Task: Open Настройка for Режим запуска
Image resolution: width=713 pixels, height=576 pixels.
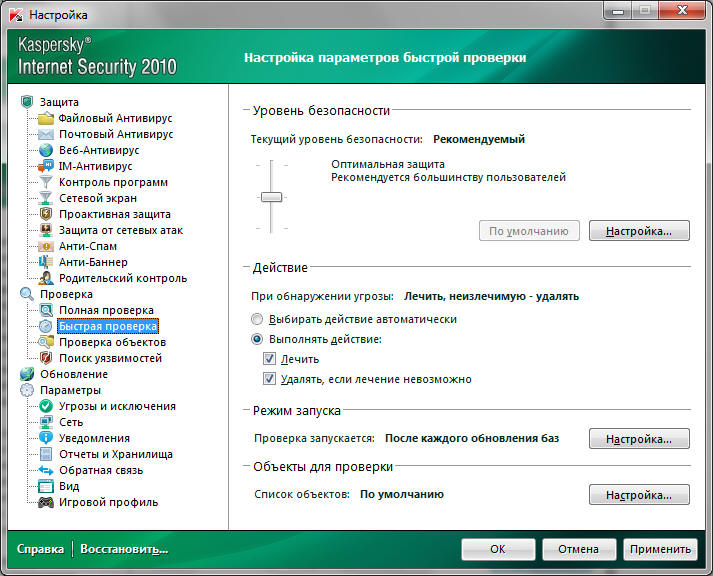Action: pos(639,438)
